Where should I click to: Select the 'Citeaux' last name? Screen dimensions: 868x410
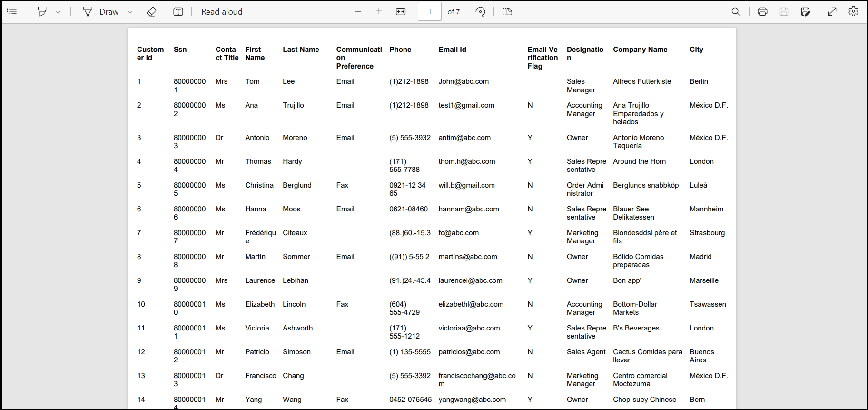click(x=295, y=233)
